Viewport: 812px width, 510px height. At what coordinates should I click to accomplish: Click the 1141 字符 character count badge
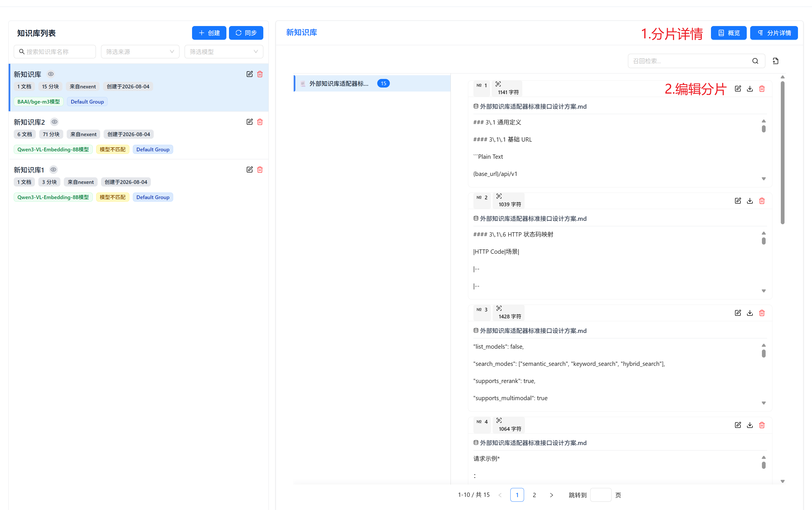point(507,89)
